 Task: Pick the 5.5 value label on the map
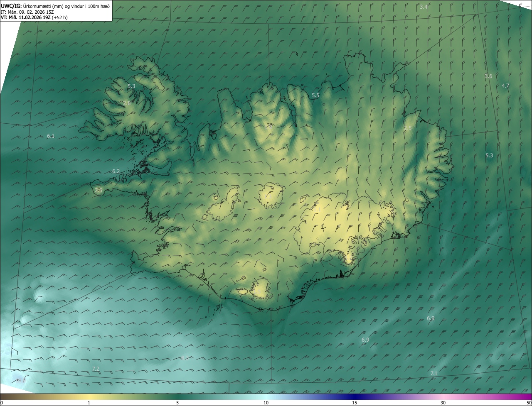(315, 95)
